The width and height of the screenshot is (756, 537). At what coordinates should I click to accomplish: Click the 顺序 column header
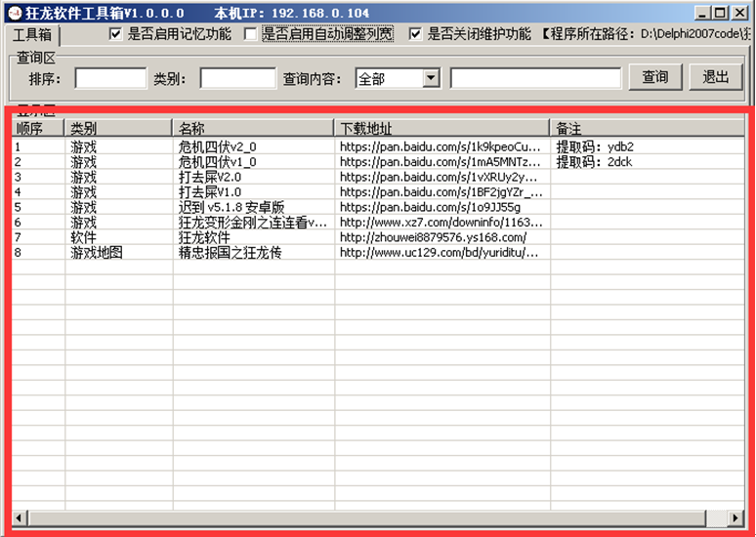(x=38, y=128)
